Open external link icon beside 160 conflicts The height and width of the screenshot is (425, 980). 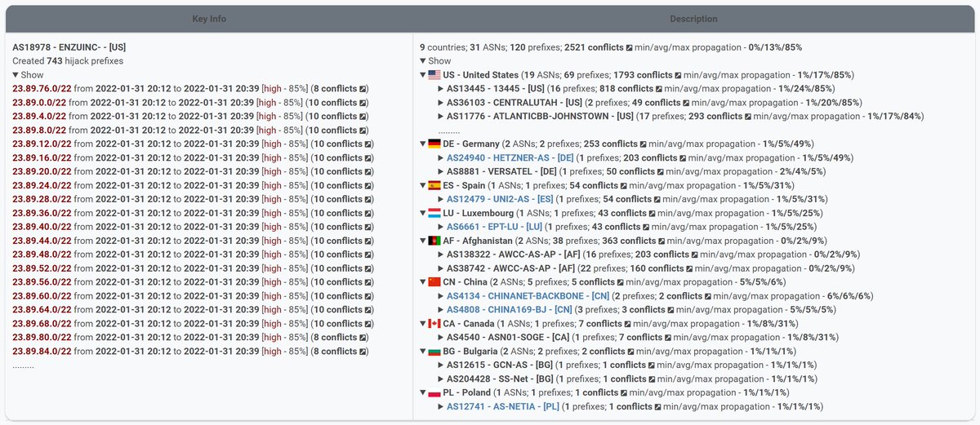tap(690, 269)
